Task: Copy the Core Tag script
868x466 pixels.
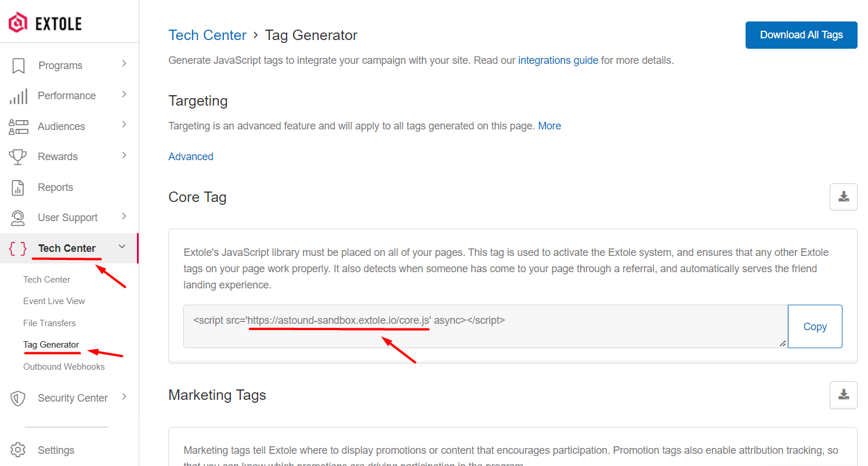Action: tap(815, 327)
